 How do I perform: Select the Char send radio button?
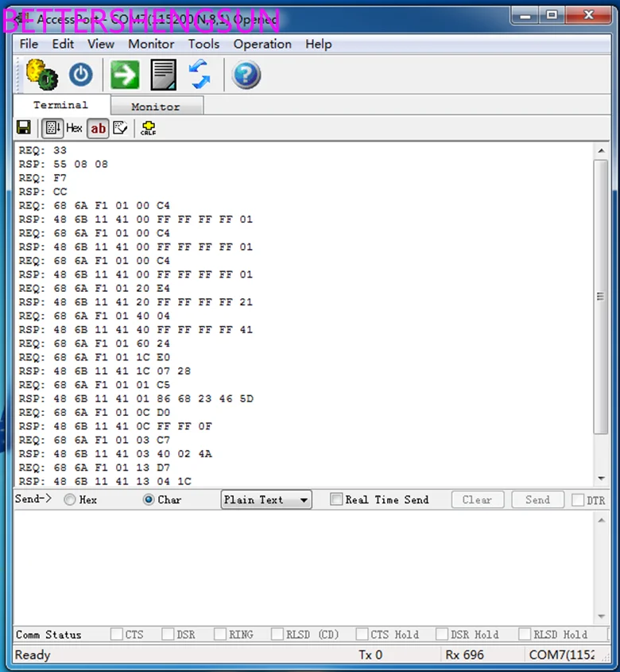(x=149, y=499)
